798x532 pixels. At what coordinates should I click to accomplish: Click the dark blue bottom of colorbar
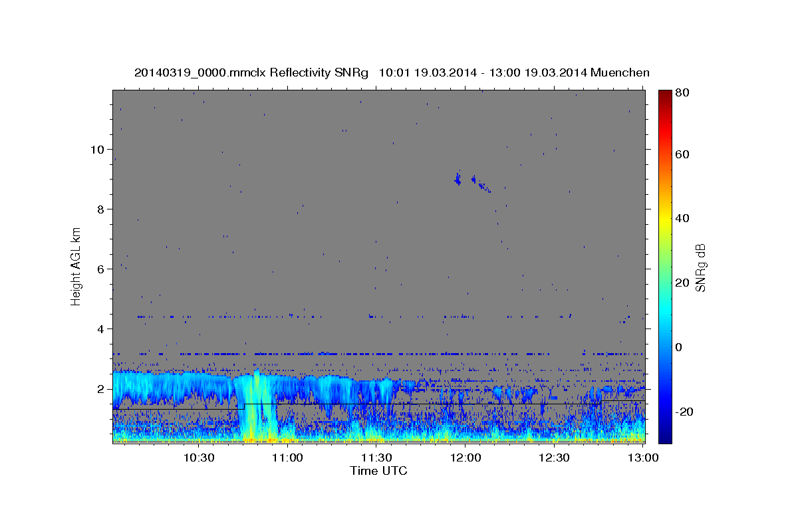[x=664, y=438]
